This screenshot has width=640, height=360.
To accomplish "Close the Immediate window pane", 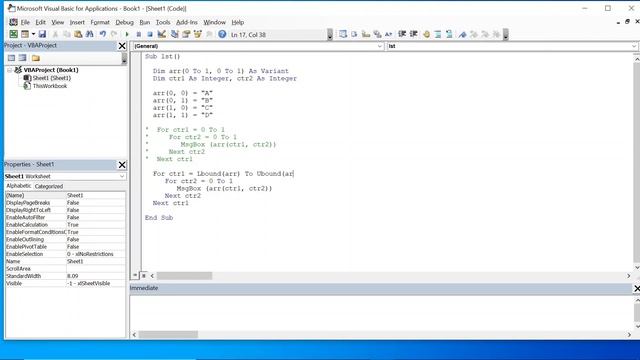I will pyautogui.click(x=636, y=288).
